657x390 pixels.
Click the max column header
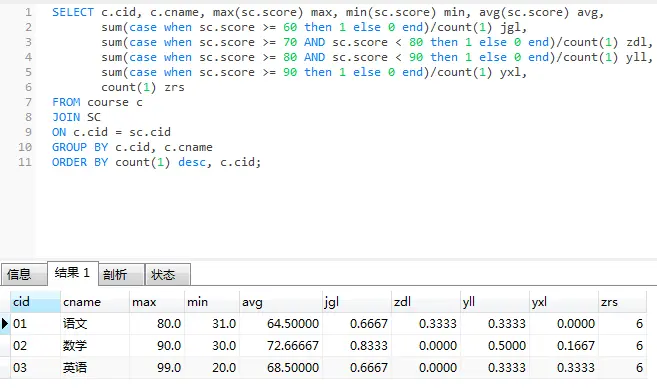click(x=157, y=302)
